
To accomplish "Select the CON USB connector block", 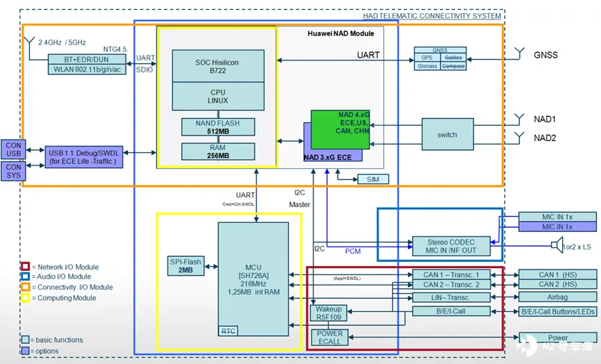I will pyautogui.click(x=13, y=149).
